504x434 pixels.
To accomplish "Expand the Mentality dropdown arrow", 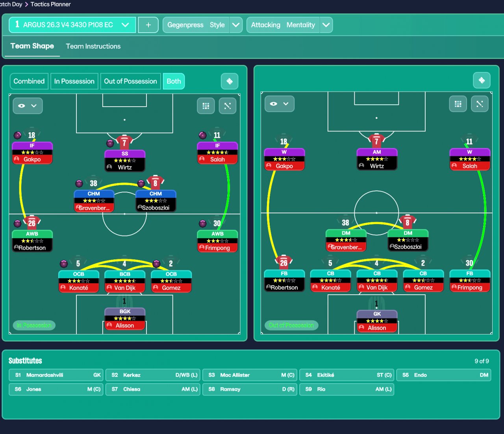I will coord(326,25).
